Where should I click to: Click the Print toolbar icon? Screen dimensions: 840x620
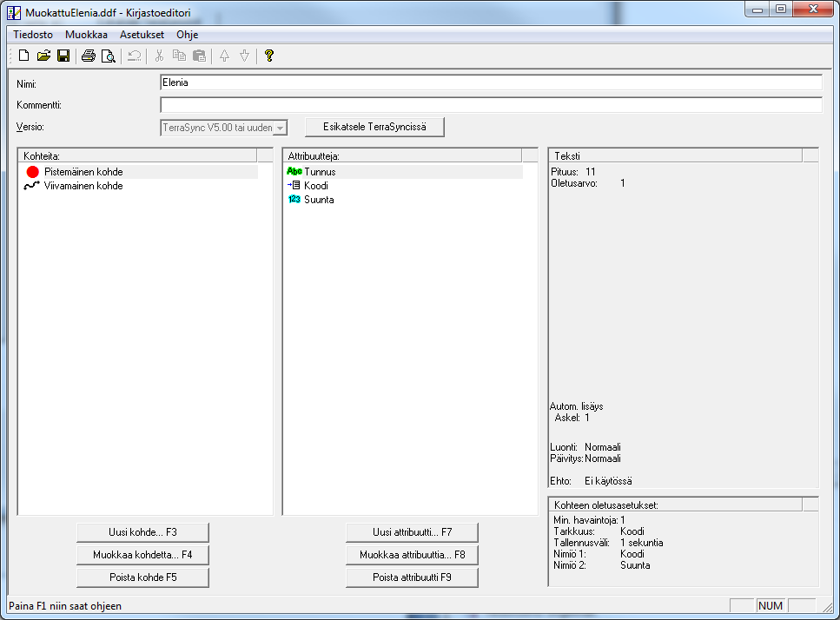click(x=89, y=56)
